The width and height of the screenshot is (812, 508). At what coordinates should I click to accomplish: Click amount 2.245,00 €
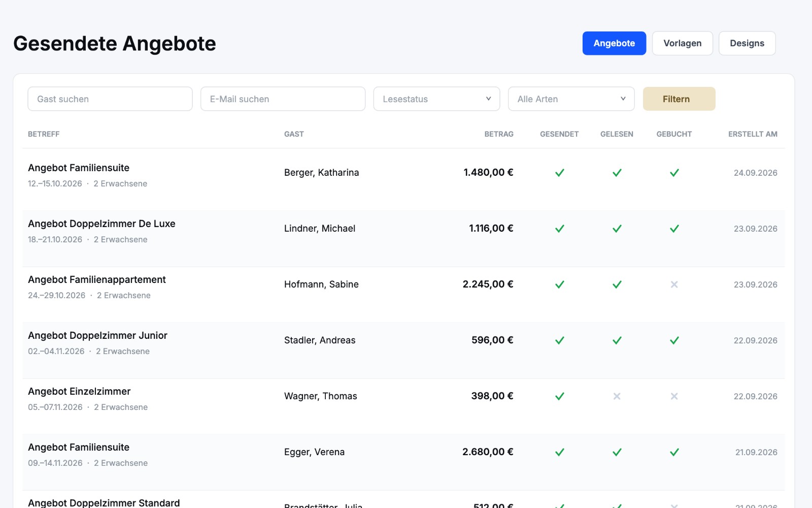488,284
